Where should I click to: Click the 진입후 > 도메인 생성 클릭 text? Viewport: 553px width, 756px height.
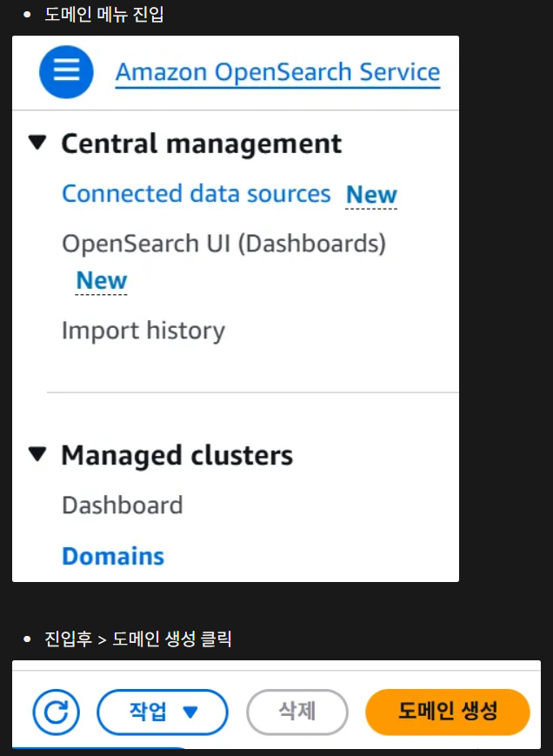pos(137,639)
